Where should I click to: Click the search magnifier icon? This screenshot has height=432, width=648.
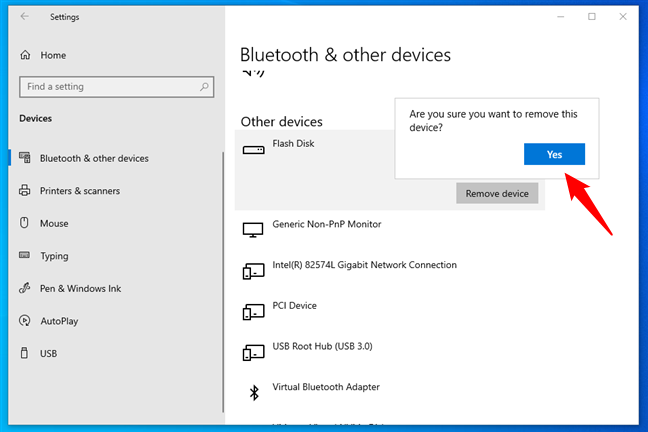204,87
